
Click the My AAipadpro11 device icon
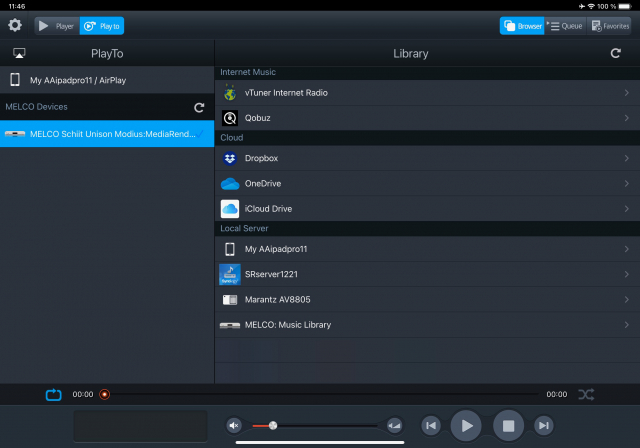230,249
